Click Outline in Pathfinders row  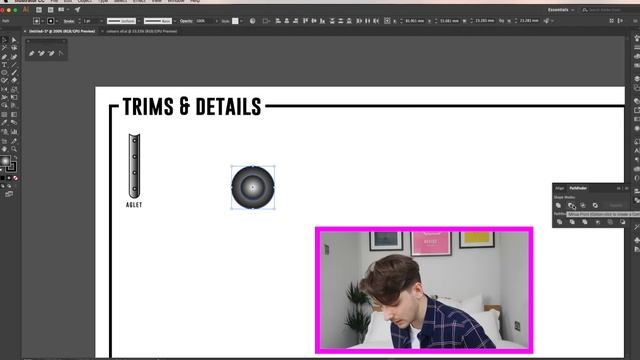[x=610, y=222]
